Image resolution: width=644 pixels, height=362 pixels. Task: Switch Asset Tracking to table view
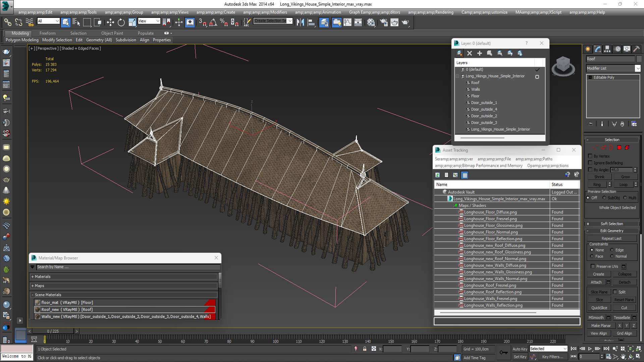pyautogui.click(x=465, y=175)
